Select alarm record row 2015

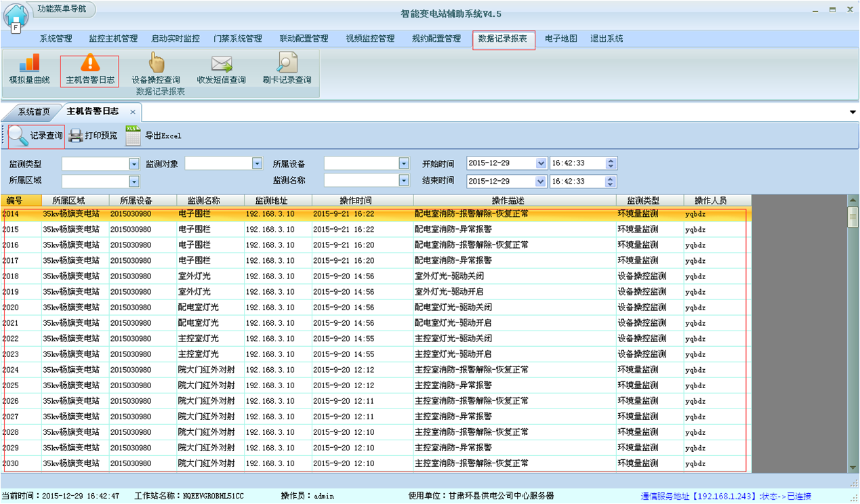pyautogui.click(x=271, y=229)
